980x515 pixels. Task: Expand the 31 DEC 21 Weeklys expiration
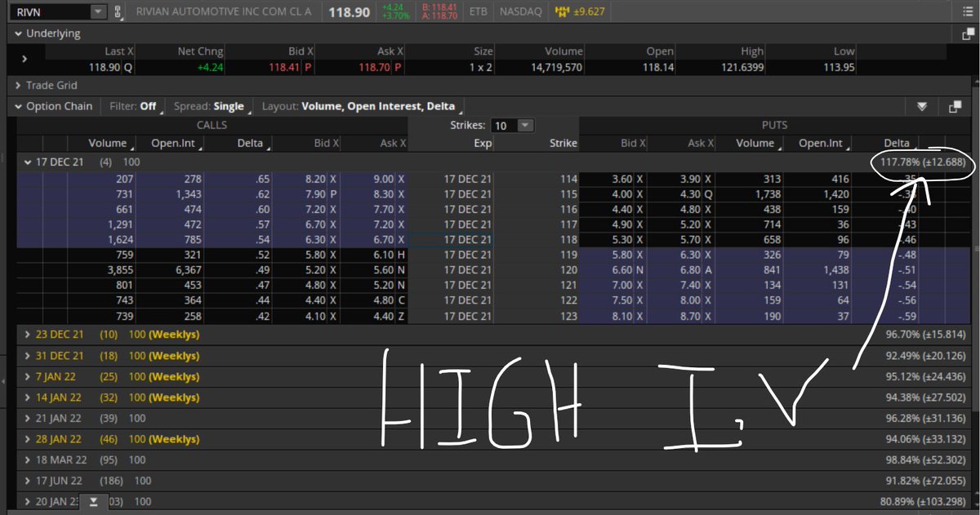(29, 356)
